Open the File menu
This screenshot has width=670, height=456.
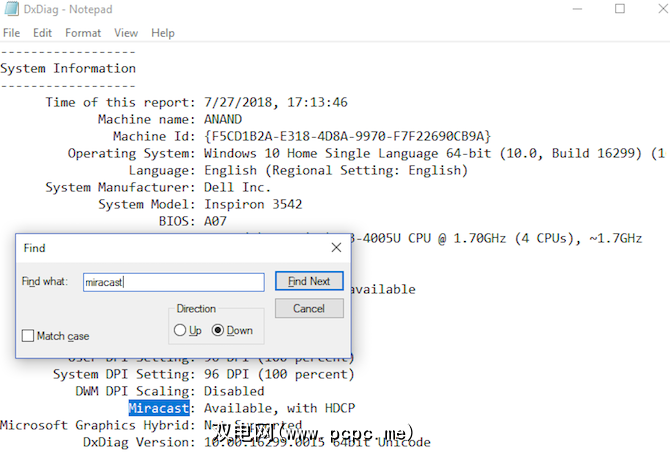coord(12,33)
